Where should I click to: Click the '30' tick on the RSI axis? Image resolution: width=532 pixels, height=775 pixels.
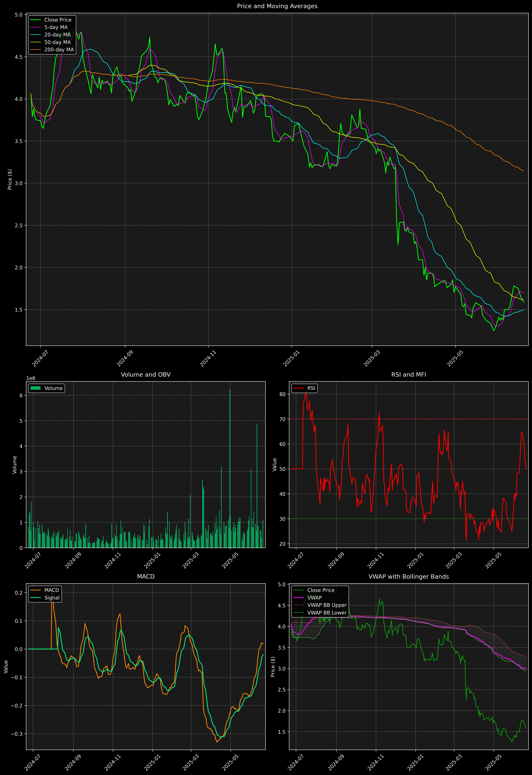pyautogui.click(x=283, y=519)
